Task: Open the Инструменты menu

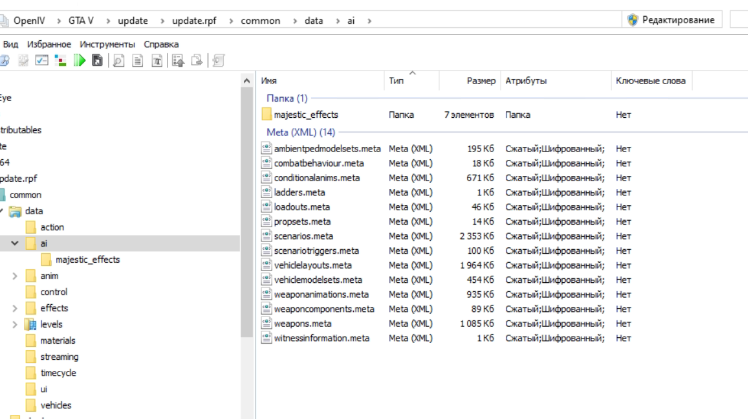Action: (107, 44)
